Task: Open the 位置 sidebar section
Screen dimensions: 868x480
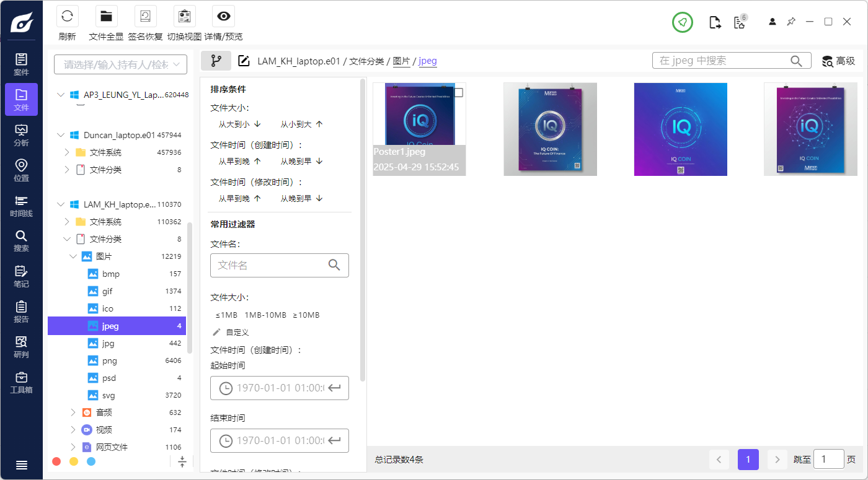Action: 21,170
